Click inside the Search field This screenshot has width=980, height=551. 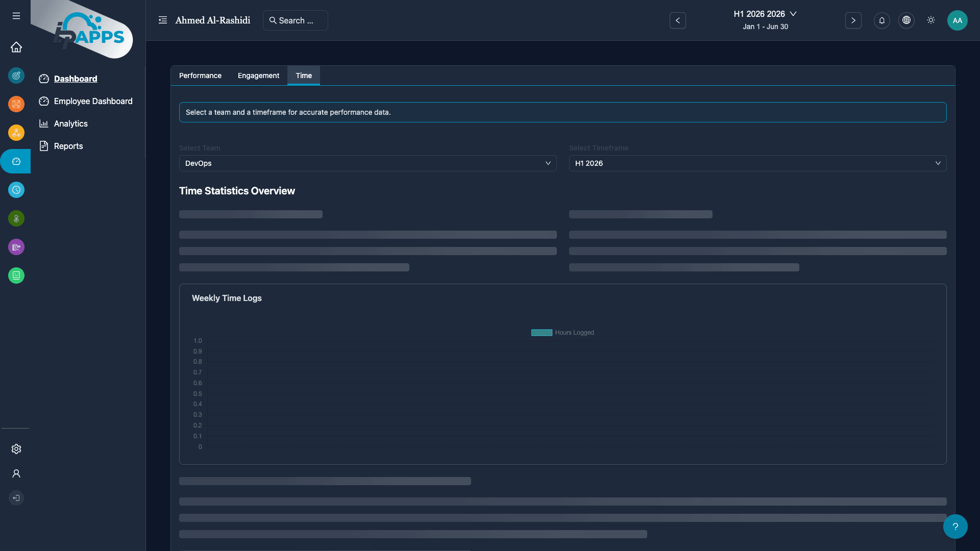(296, 20)
